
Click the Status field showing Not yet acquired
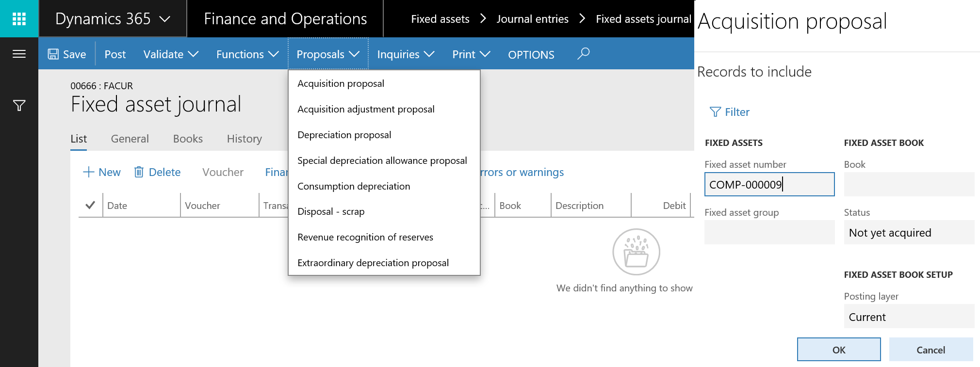tap(909, 232)
